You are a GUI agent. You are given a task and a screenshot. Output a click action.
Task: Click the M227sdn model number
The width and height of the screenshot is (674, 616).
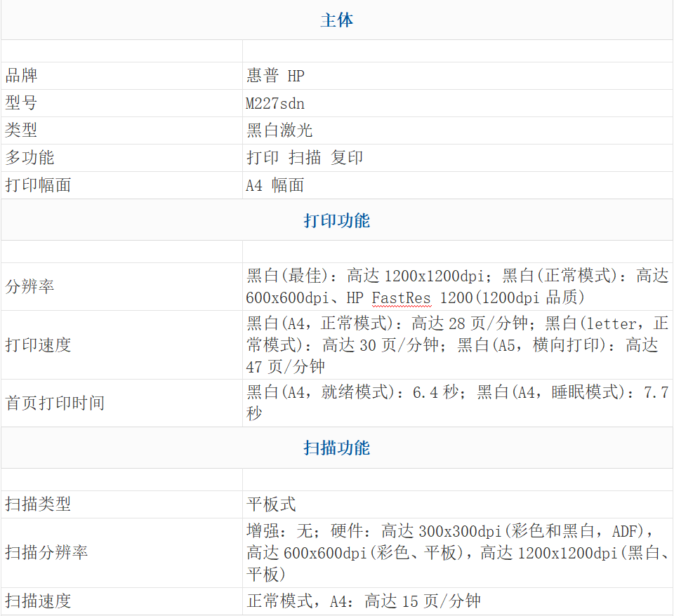pyautogui.click(x=275, y=103)
